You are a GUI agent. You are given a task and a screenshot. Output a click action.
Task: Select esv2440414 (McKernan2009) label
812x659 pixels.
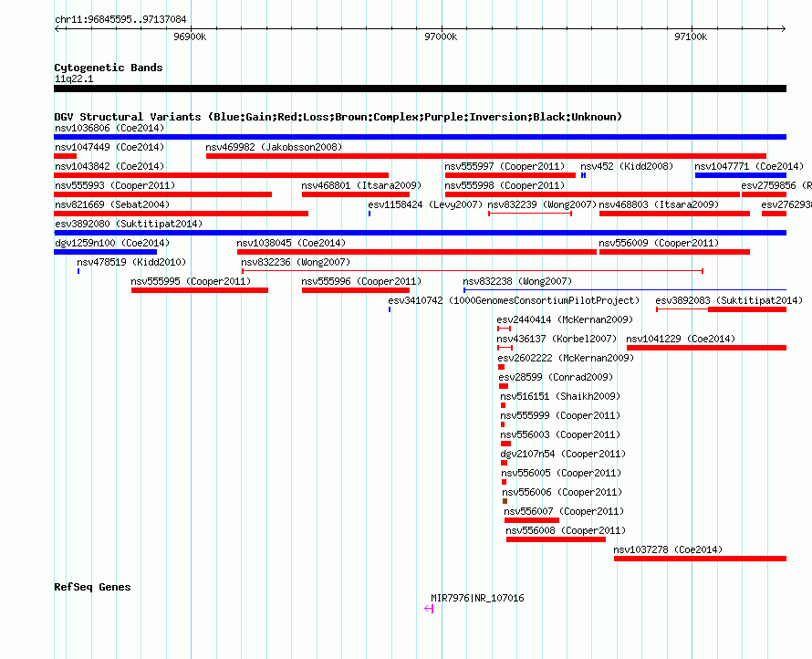coord(565,319)
